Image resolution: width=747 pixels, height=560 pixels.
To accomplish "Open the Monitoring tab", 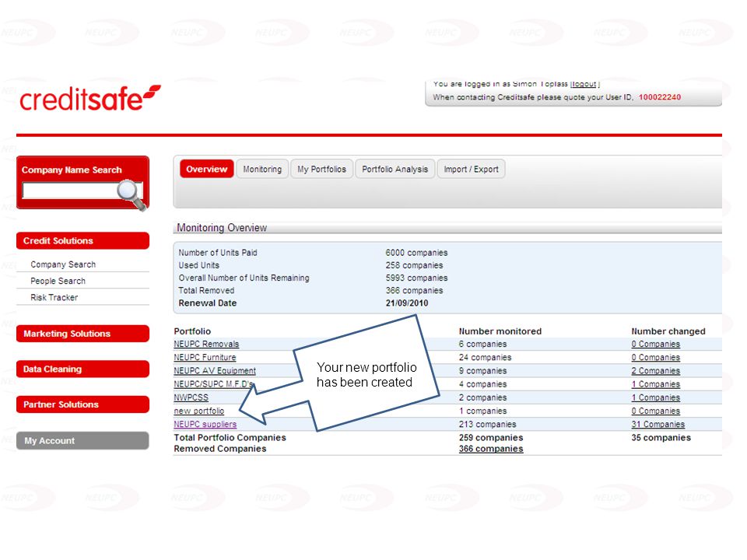I will [262, 169].
